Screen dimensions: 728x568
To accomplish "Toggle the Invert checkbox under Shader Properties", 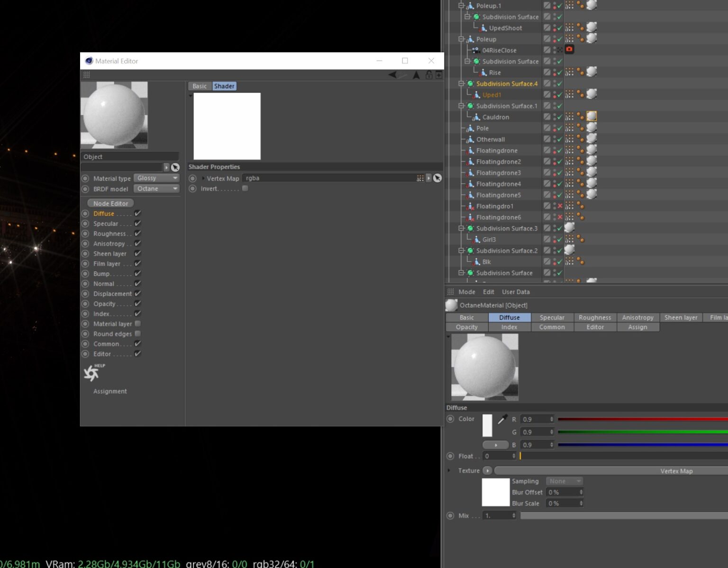I will click(x=245, y=188).
